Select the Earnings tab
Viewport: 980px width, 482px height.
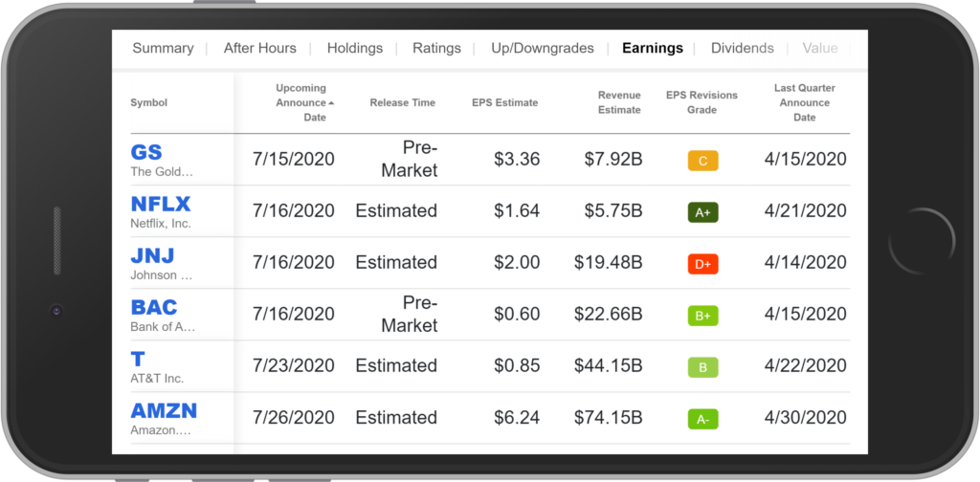pos(653,48)
